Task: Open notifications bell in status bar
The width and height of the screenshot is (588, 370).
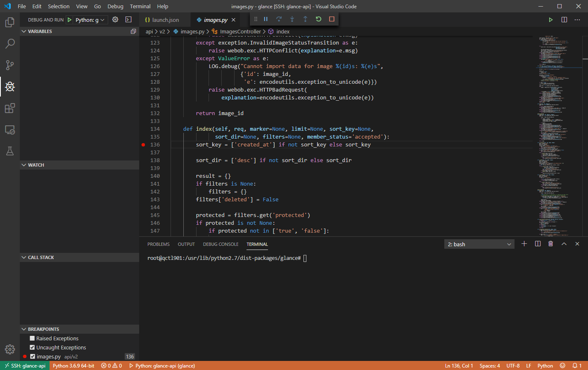Action: click(577, 365)
